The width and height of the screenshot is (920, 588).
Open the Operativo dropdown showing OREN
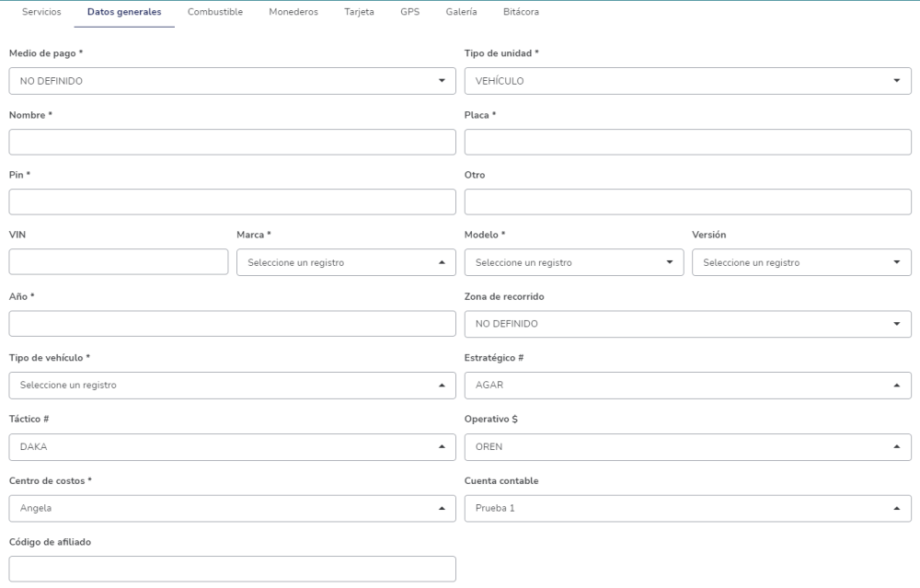(687, 447)
